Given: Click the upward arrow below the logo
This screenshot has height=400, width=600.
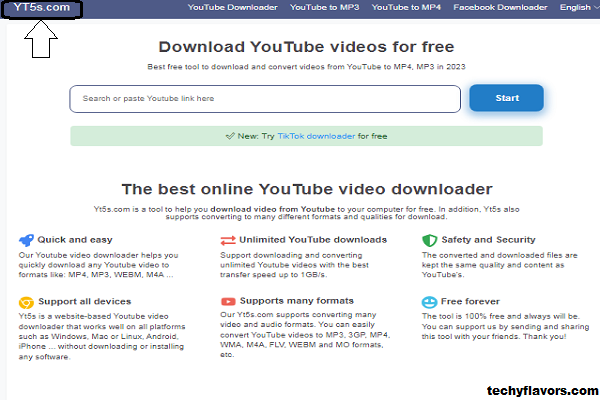Looking at the screenshot, I should pyautogui.click(x=40, y=40).
